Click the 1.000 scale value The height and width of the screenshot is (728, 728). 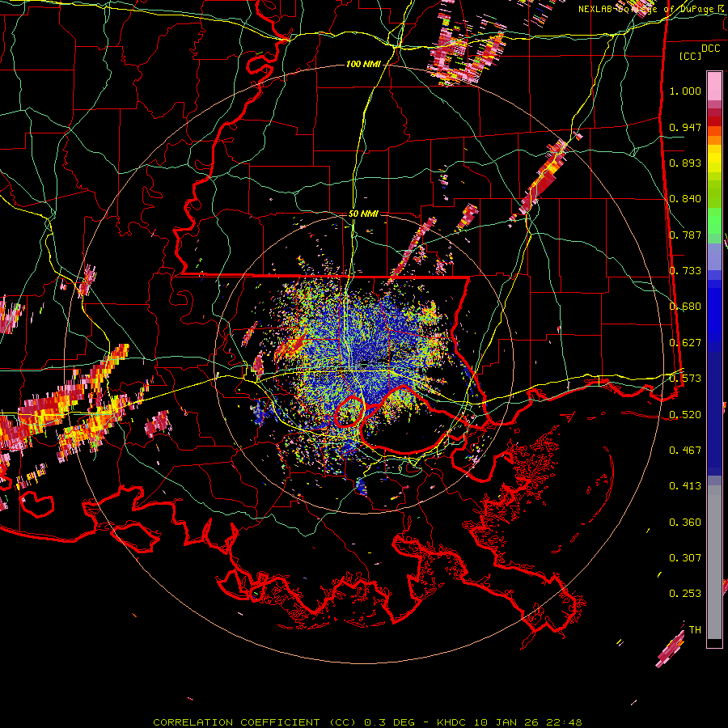(x=685, y=91)
